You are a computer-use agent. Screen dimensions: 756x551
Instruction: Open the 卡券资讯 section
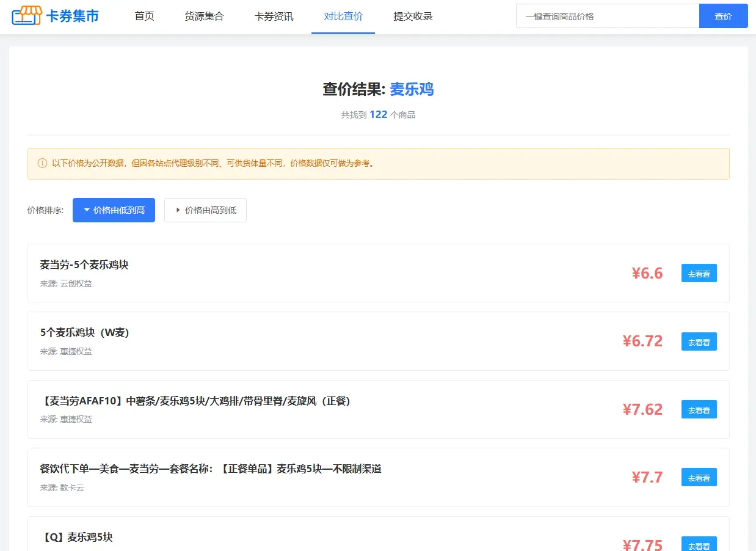point(274,16)
